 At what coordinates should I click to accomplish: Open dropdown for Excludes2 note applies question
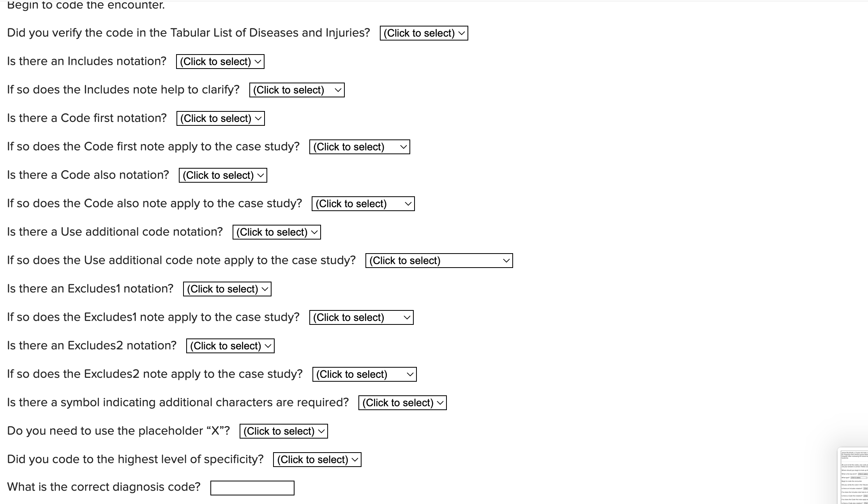pos(364,374)
